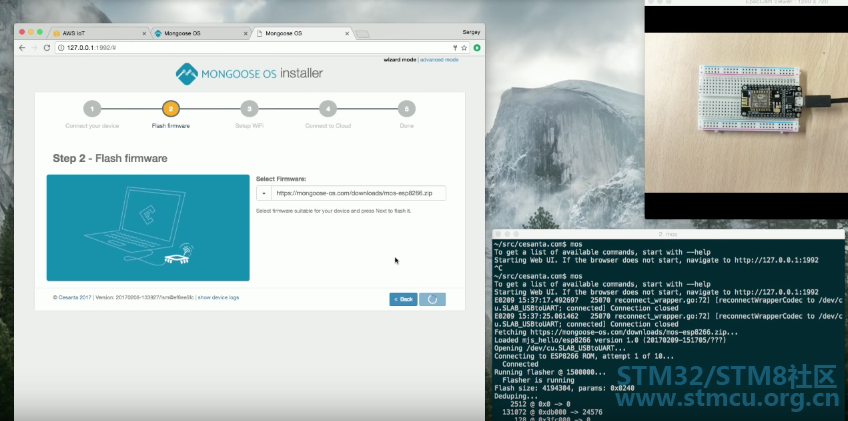Click the 'Step 2 - Flash firmware' heading
Screen dimensions: 848x421
pyautogui.click(x=110, y=159)
